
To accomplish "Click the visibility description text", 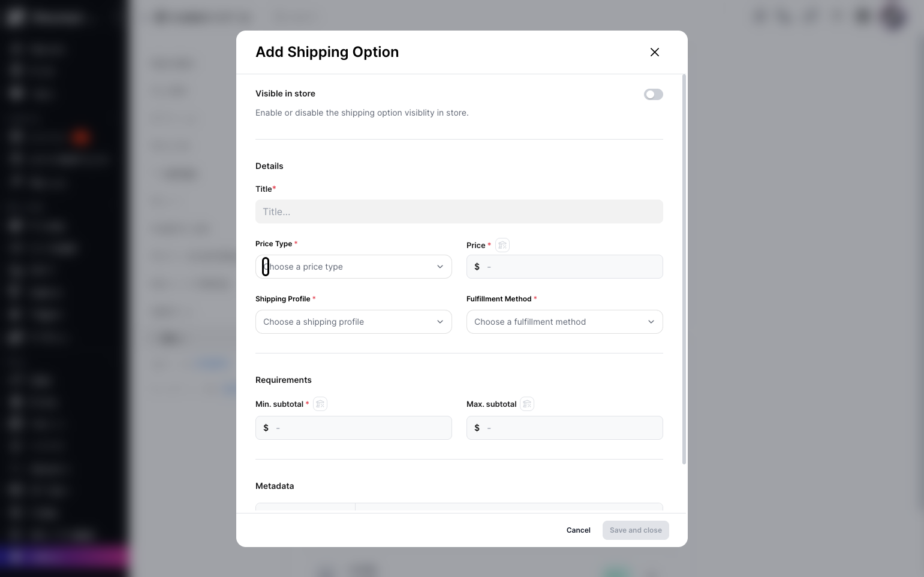I will [362, 113].
